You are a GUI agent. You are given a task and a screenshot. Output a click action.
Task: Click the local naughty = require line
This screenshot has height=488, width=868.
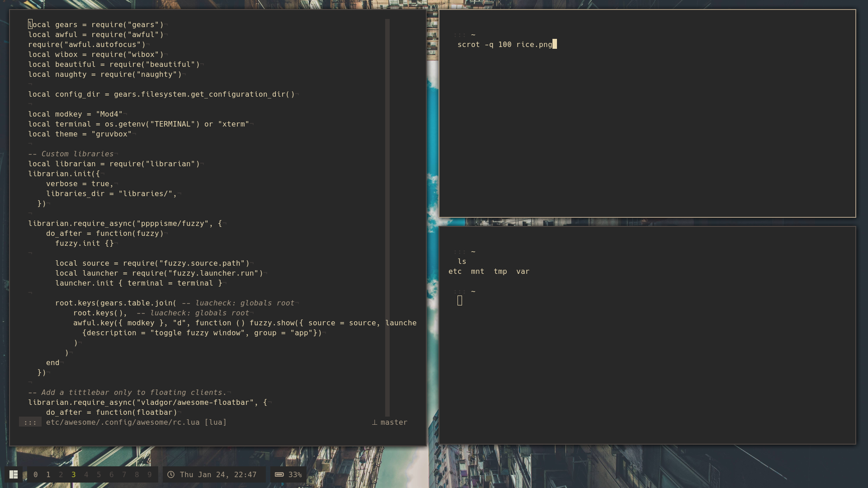pyautogui.click(x=105, y=74)
